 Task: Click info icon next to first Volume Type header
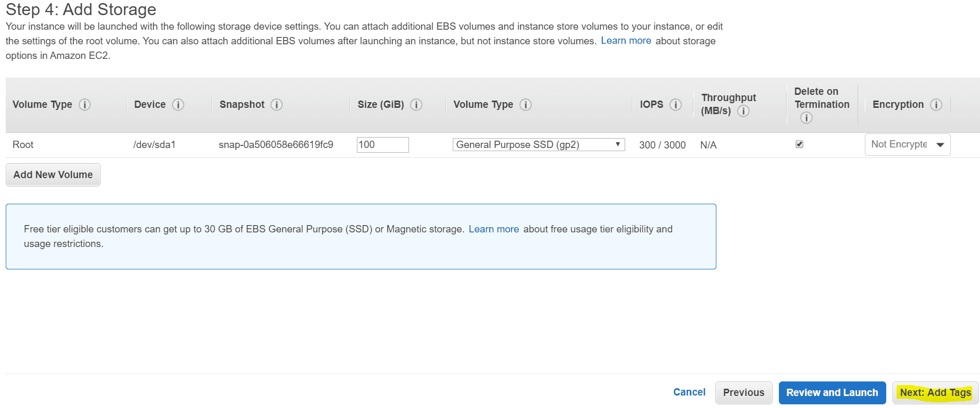[x=84, y=105]
